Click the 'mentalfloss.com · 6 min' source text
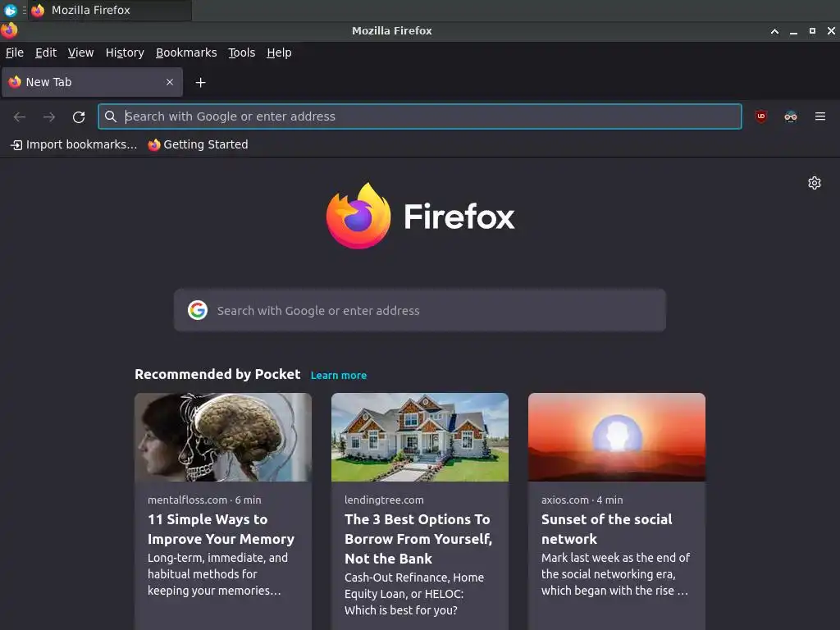This screenshot has height=630, width=840. tap(204, 500)
